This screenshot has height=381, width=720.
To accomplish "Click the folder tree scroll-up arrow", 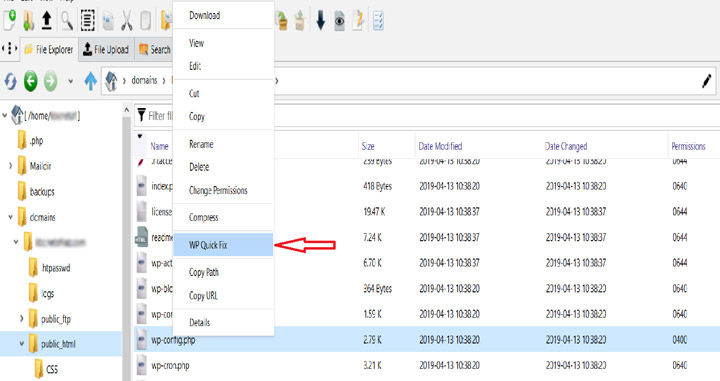I will click(126, 110).
